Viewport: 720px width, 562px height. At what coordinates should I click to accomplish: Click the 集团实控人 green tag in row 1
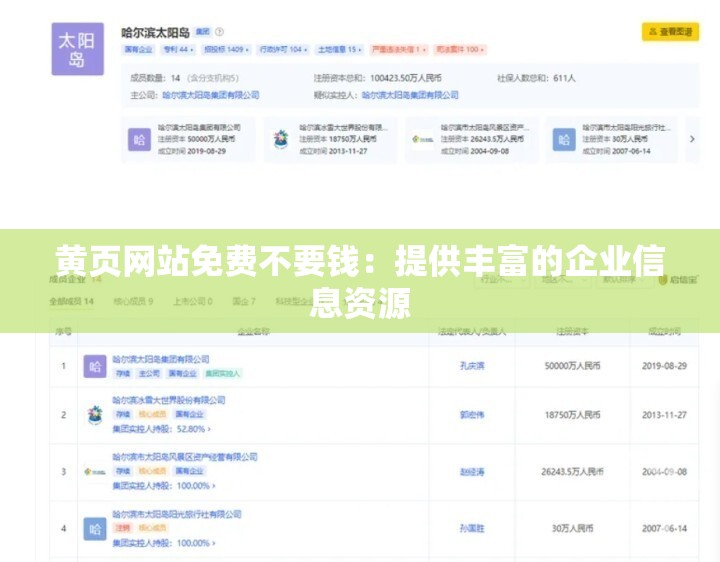tap(222, 373)
